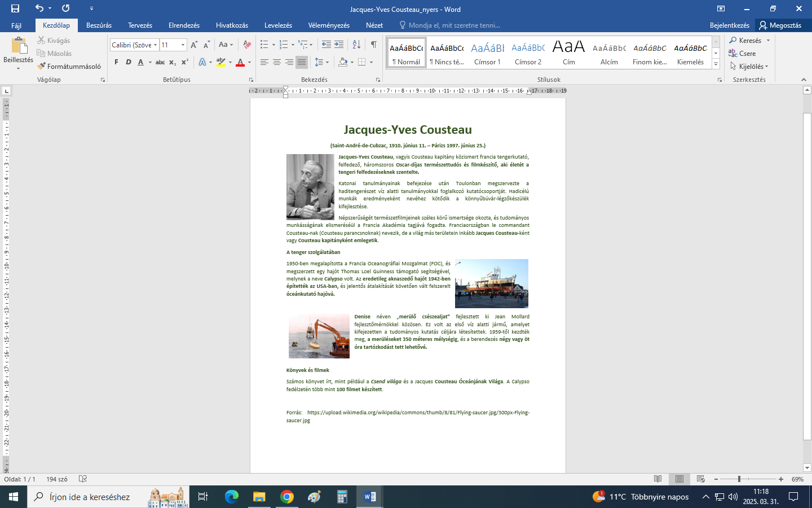This screenshot has height=508, width=812.
Task: Apply strikethrough formatting to text
Action: pos(160,62)
